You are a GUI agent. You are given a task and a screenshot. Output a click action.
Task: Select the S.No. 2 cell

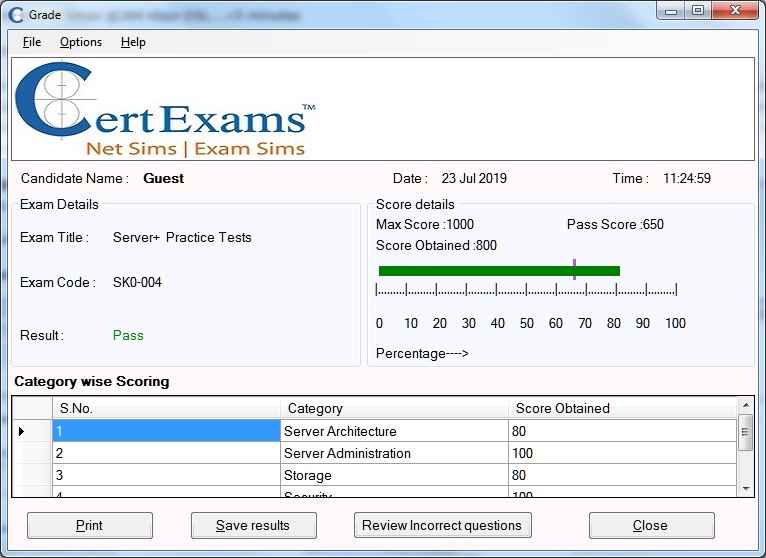click(x=166, y=453)
